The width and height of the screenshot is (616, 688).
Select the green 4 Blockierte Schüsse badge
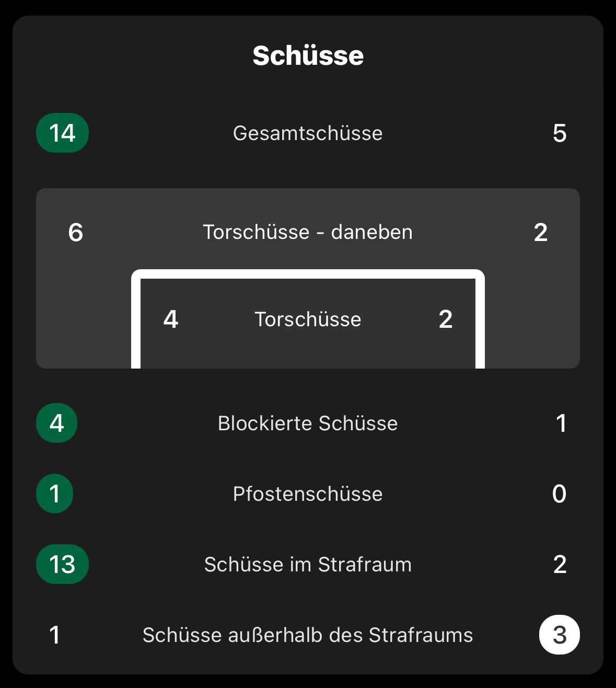[56, 423]
